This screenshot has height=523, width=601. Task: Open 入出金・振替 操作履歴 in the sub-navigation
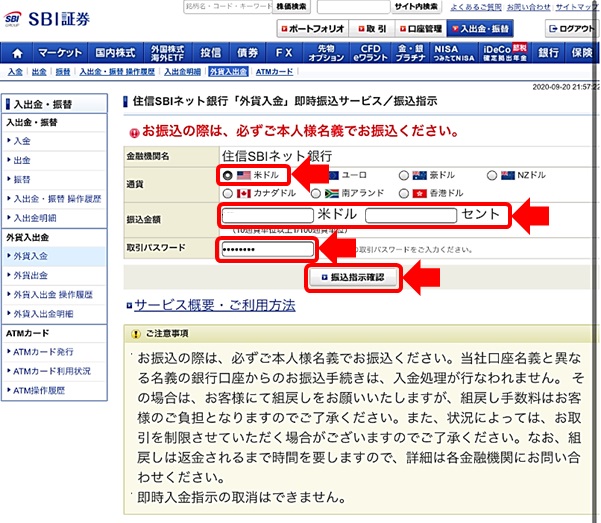117,72
